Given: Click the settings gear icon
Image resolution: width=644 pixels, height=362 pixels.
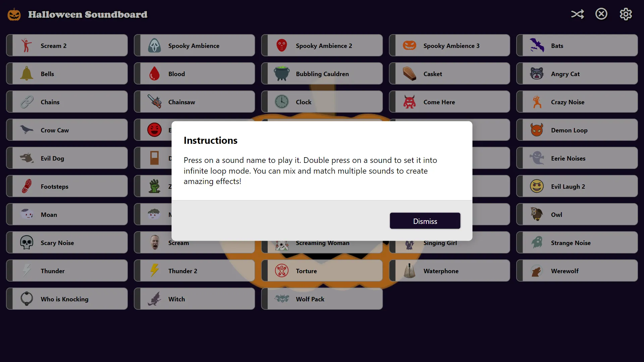Looking at the screenshot, I should (x=626, y=14).
